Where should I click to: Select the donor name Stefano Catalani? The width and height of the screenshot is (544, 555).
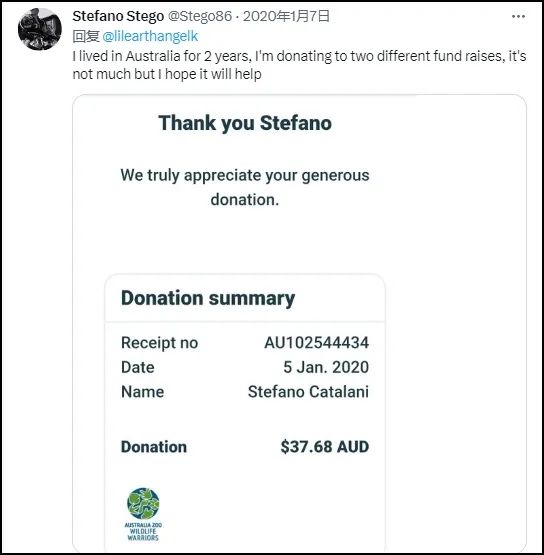[x=308, y=392]
